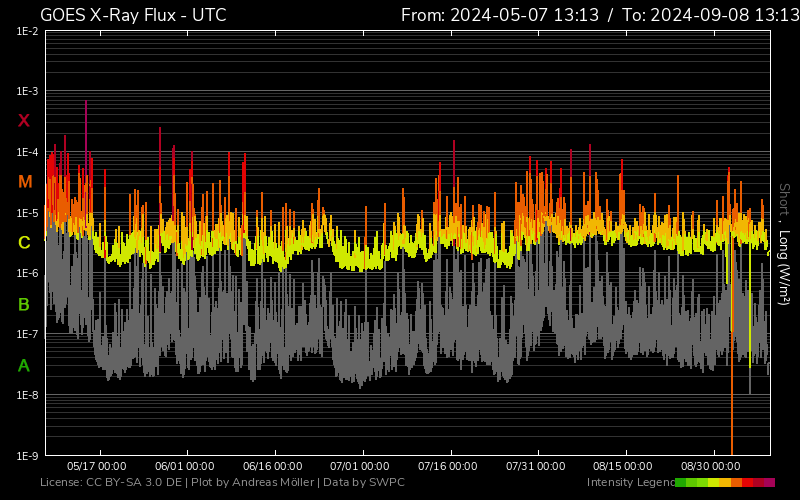Screen dimensions: 800x500
Task: Click the 05/17 00:00 x-axis tick label
Action: click(x=96, y=466)
